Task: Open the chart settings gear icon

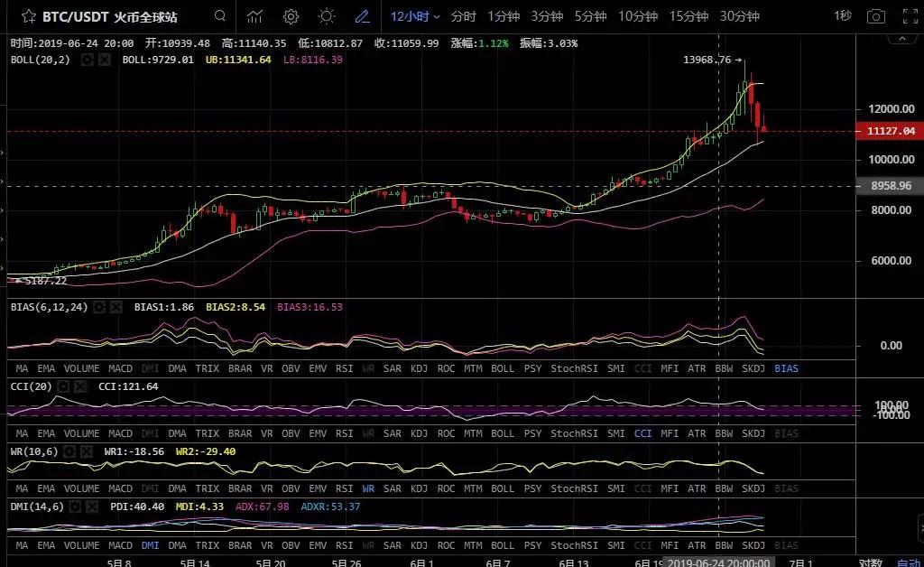Action: (x=290, y=15)
